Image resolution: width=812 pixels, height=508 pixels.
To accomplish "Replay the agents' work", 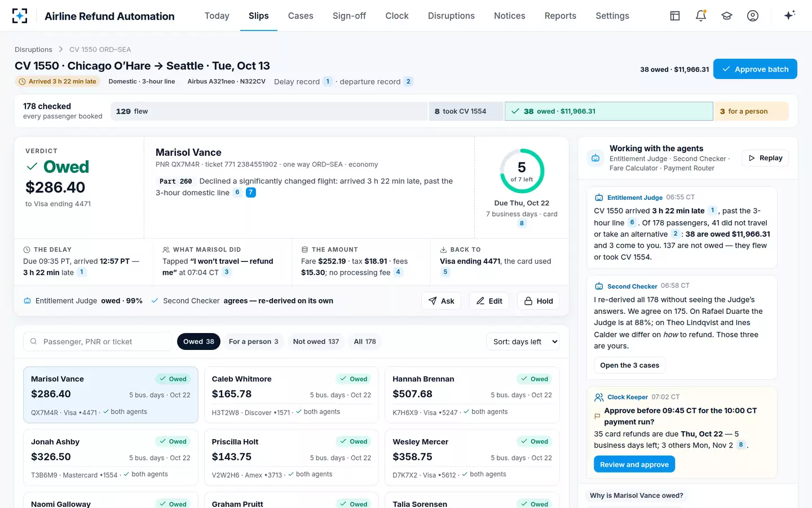I will (765, 158).
